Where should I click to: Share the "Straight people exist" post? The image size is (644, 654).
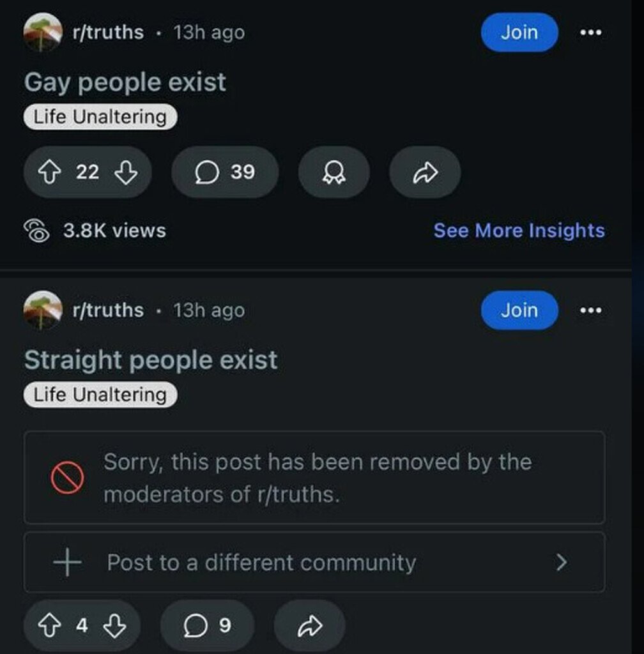[310, 626]
